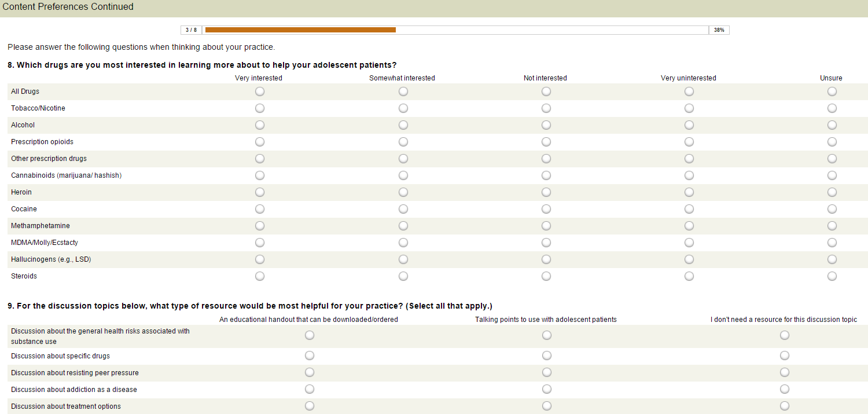Choose Not interested for Cocaine
Image resolution: width=868 pixels, height=414 pixels.
coord(546,209)
